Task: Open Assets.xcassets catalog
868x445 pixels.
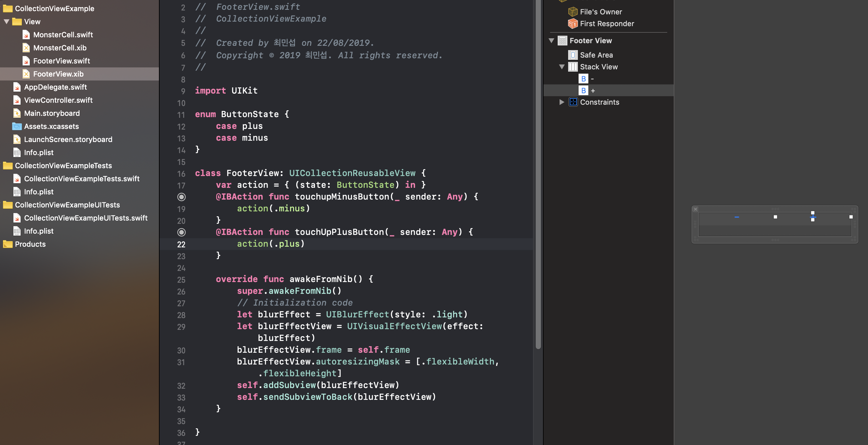Action: click(x=51, y=126)
